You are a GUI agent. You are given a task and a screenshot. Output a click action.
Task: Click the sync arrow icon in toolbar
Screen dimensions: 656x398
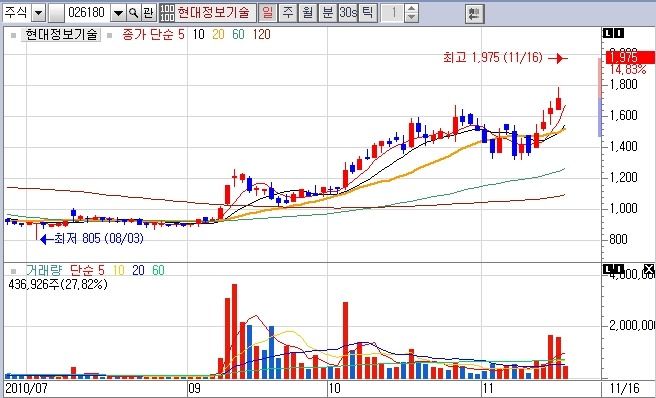click(474, 14)
